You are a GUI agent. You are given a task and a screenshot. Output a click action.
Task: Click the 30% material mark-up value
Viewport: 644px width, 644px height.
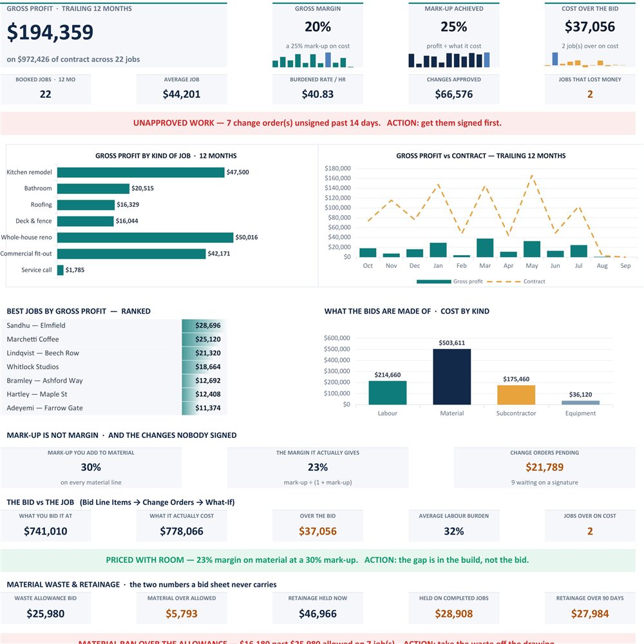click(91, 468)
